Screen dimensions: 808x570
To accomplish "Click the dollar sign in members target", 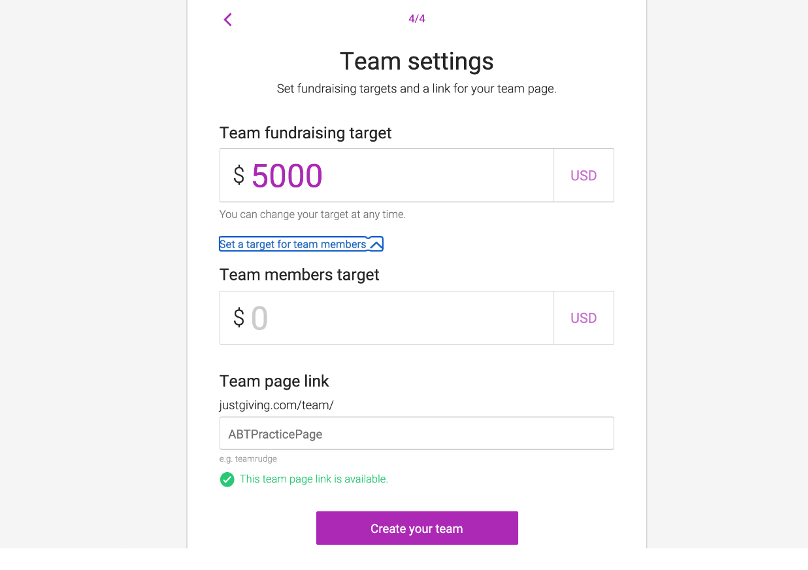I will tap(239, 317).
